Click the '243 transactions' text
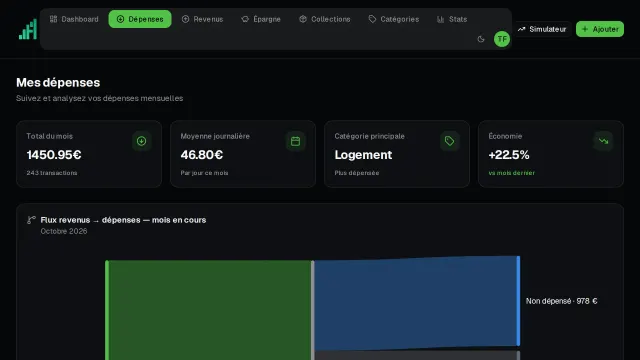The height and width of the screenshot is (360, 640). click(52, 173)
